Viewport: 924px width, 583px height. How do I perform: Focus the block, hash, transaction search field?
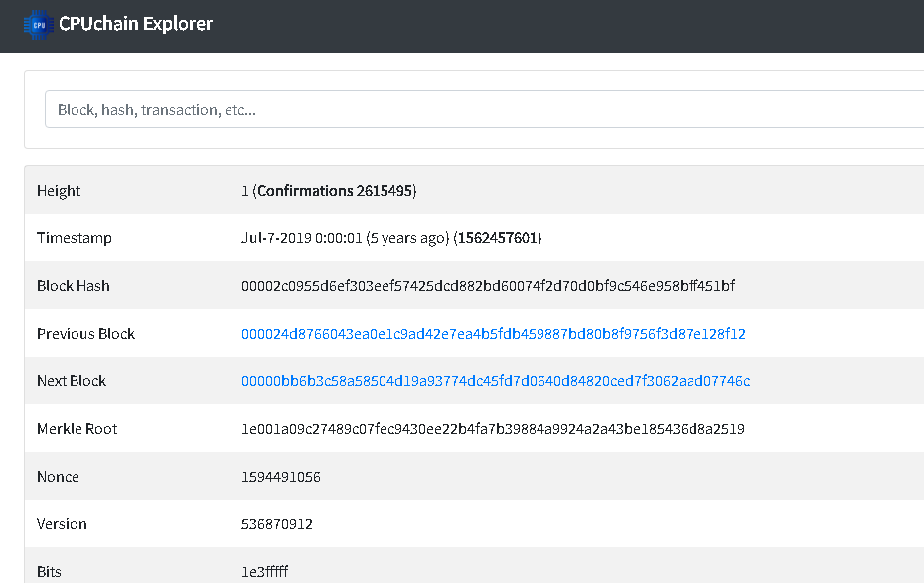point(485,109)
